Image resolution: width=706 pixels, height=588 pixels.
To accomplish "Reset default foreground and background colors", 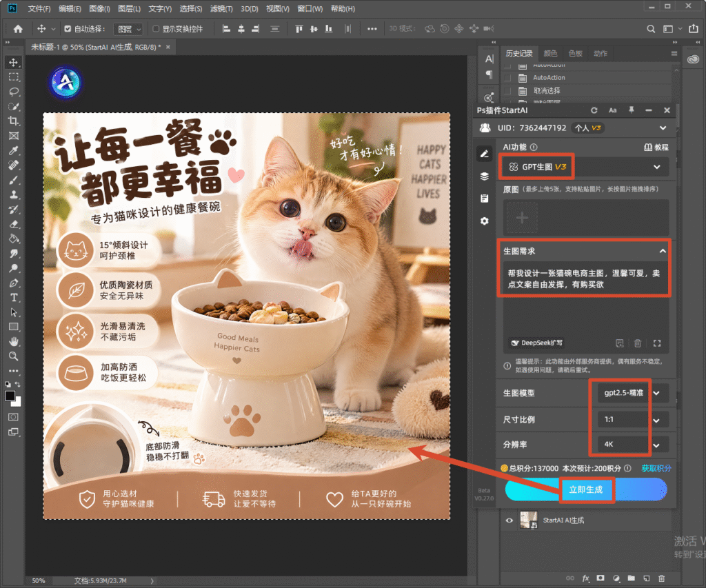I will [8, 385].
